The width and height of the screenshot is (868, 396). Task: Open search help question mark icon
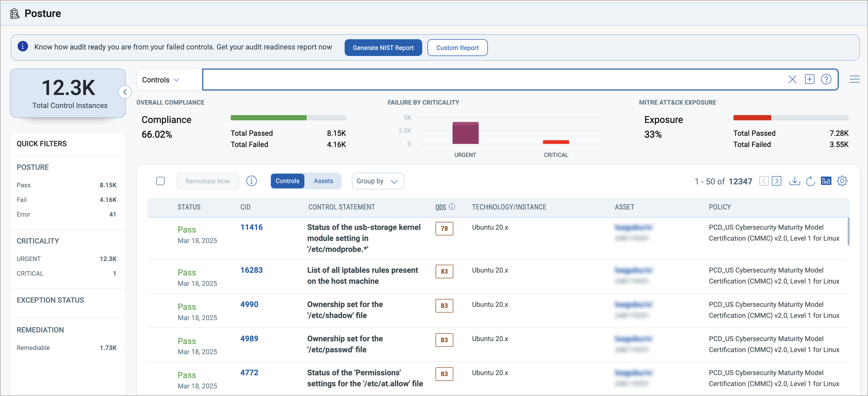(x=826, y=80)
